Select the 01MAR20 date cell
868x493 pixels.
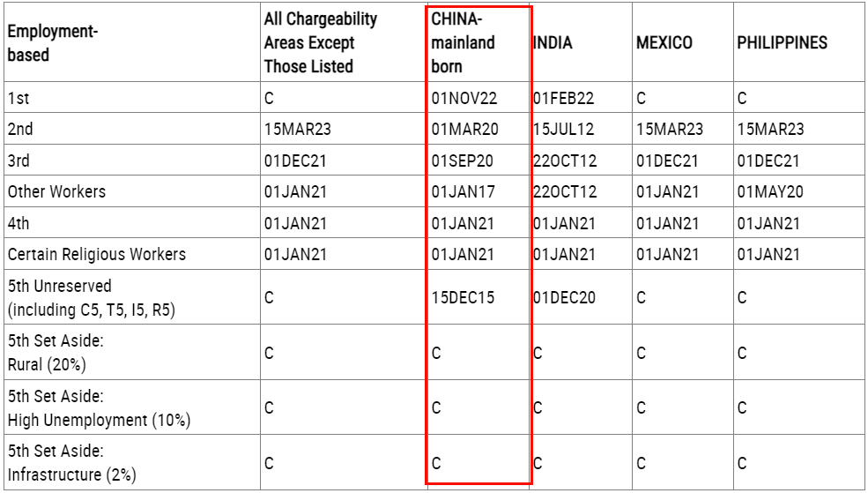pyautogui.click(x=464, y=130)
